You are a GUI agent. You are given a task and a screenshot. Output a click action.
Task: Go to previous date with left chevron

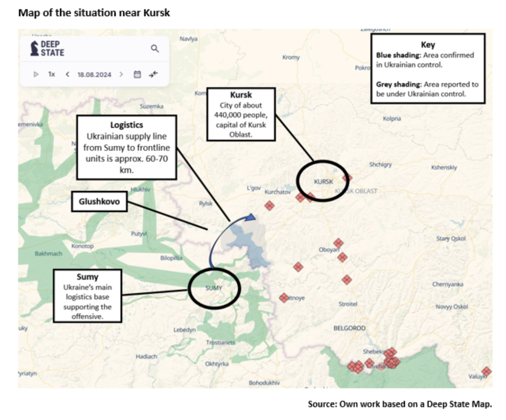[67, 74]
